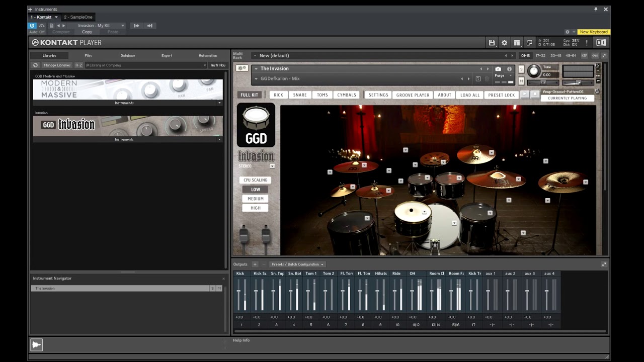
Task: Save the GGDefkalion snapshot
Action: 478,79
